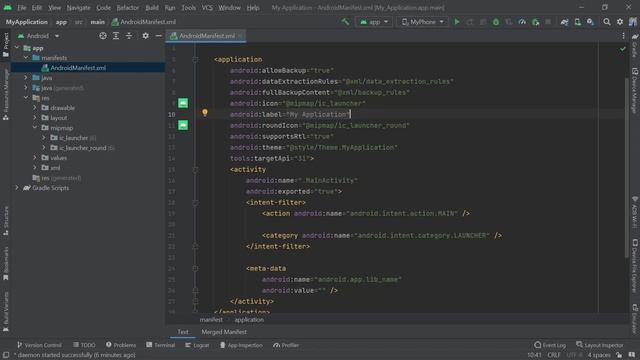Start debugging with the bug icon

496,22
